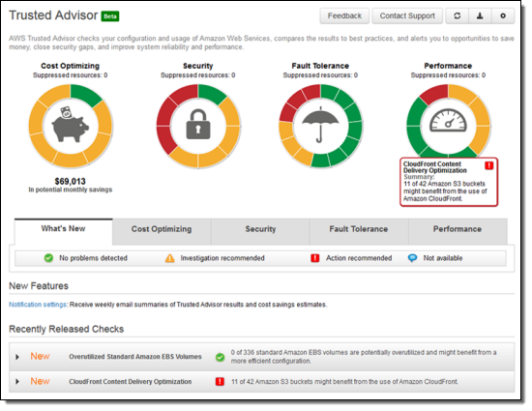Click red alert status of CloudFront Content Delivery row
532x411 pixels.
tap(220, 381)
